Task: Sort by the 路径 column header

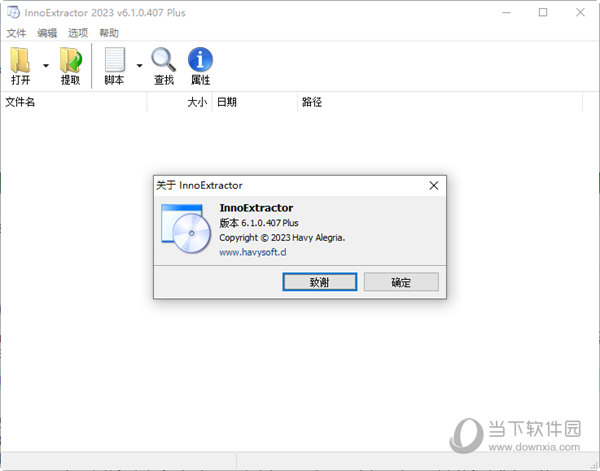Action: click(440, 102)
